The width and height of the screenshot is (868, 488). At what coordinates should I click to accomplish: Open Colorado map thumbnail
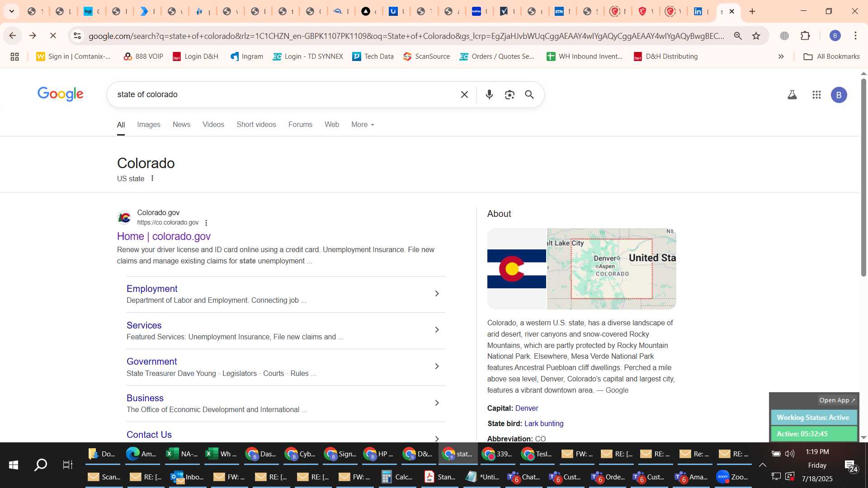612,269
